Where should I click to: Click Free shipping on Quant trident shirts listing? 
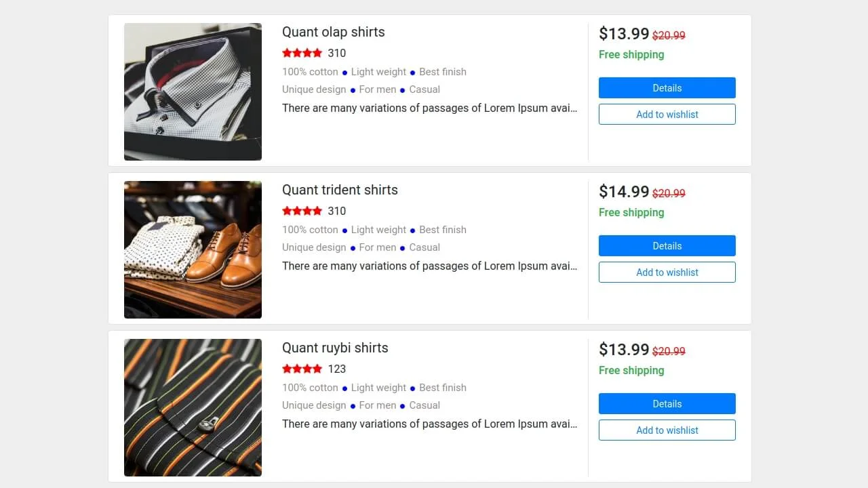point(631,212)
